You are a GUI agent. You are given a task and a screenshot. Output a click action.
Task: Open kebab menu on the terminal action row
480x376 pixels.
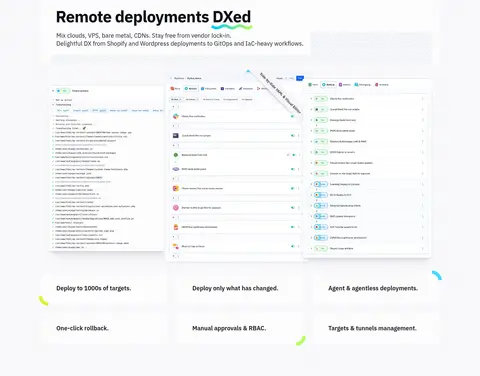click(298, 136)
